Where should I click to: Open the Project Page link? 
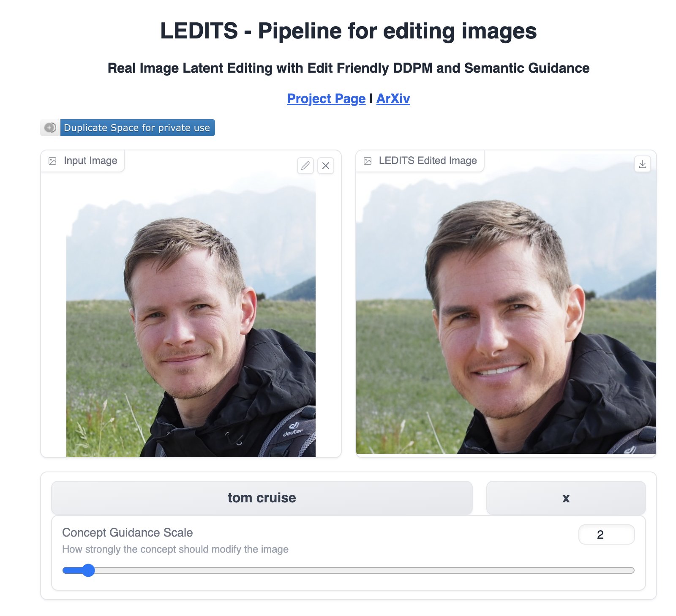click(326, 98)
